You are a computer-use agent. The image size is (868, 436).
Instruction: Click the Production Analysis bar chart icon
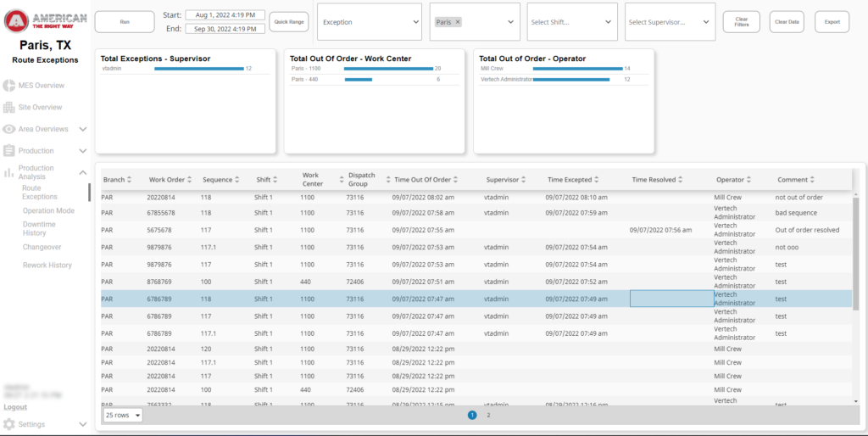click(x=8, y=172)
